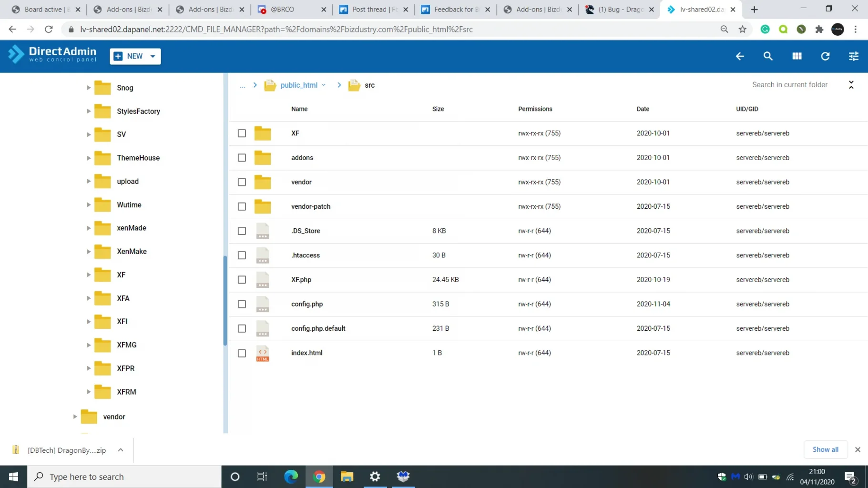Switch to Feedback for browser tab
This screenshot has width=868, height=488.
coord(456,10)
